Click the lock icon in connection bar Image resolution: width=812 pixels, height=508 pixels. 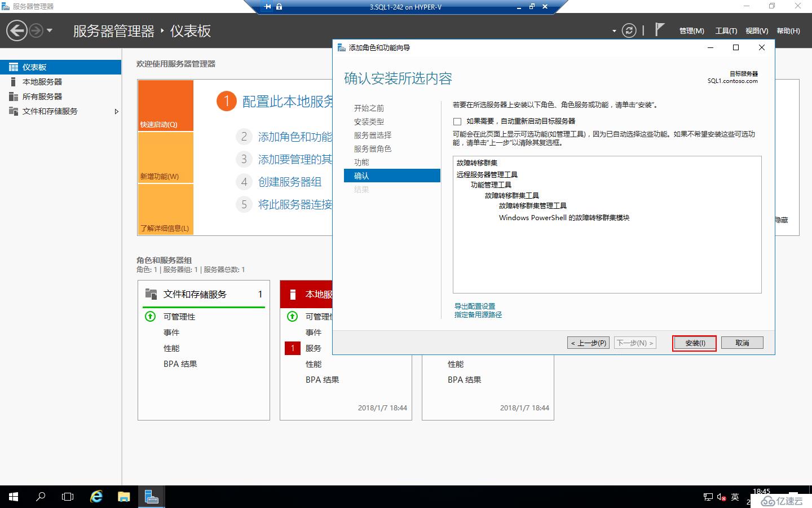click(279, 7)
